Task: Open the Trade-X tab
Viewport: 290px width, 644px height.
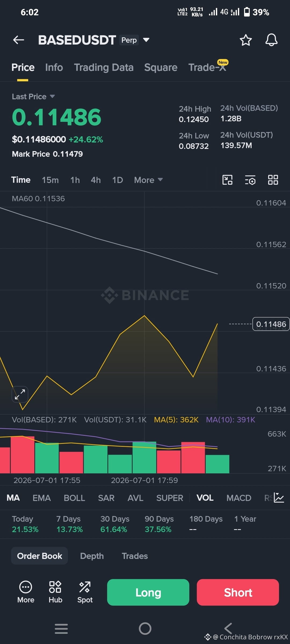Action: [207, 67]
